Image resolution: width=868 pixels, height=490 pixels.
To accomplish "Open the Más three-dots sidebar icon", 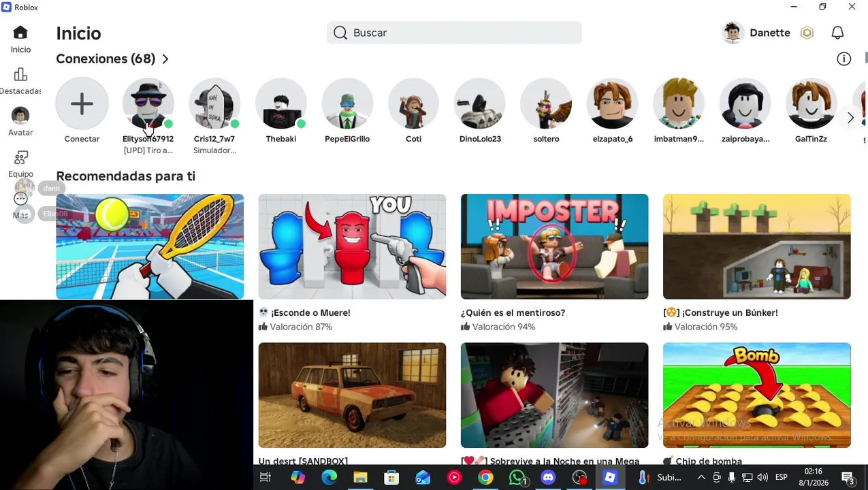I will [20, 199].
